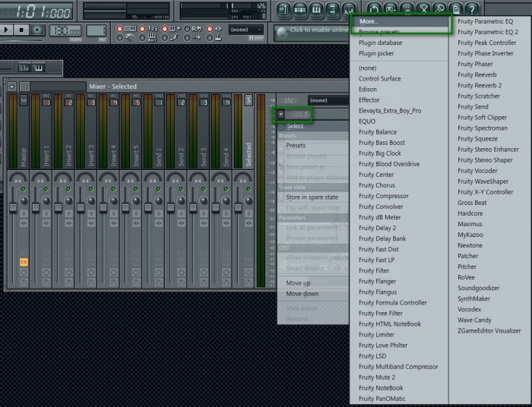The width and height of the screenshot is (532, 407).
Task: Select Fruity Limiter from plugin list
Action: click(377, 335)
